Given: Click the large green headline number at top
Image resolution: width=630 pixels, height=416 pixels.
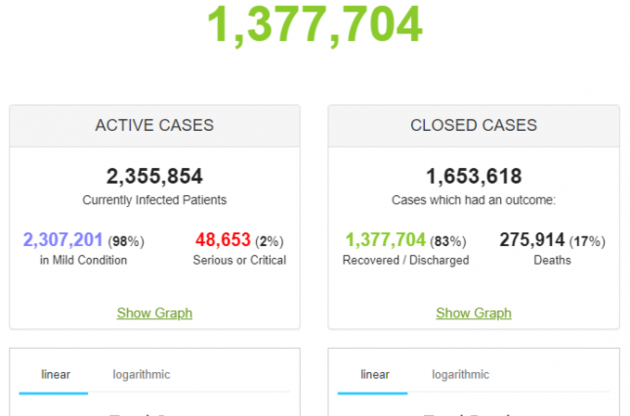Looking at the screenshot, I should click(x=315, y=25).
